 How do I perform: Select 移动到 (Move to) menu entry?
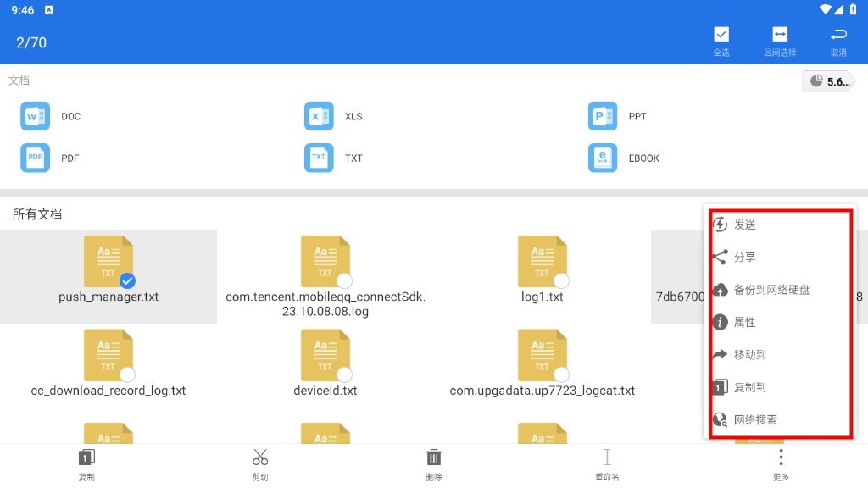click(749, 354)
